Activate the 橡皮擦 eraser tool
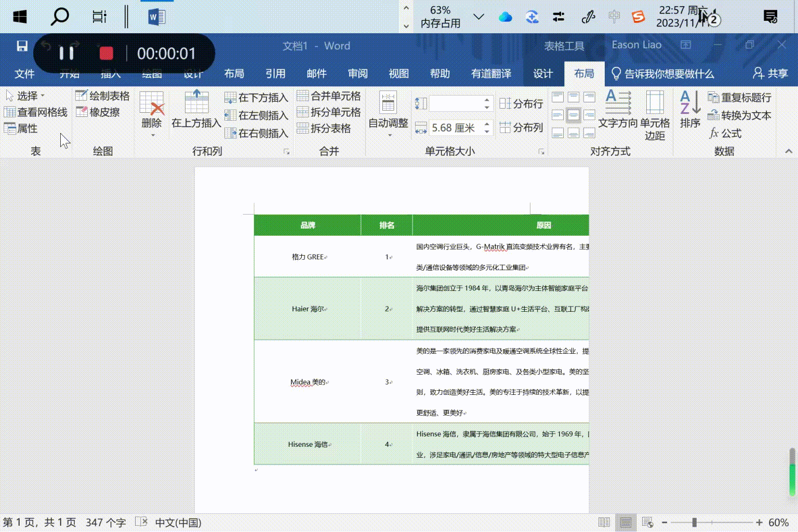Viewport: 798px width, 532px height. click(x=98, y=112)
